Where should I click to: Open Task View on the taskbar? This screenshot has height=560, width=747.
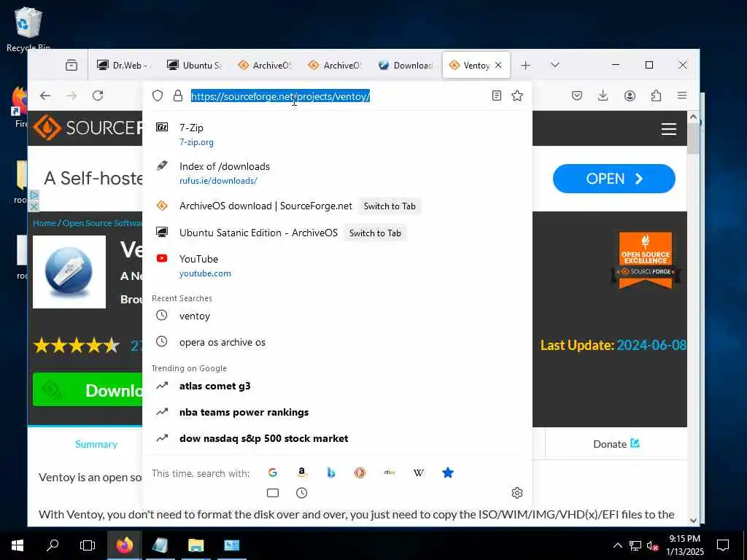[88, 545]
